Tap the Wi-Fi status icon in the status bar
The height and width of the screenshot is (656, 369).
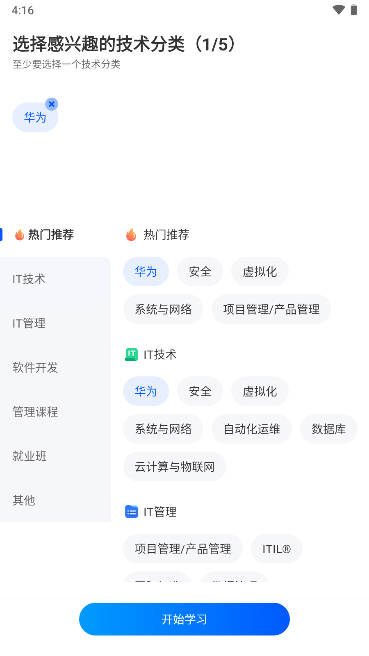(x=338, y=10)
